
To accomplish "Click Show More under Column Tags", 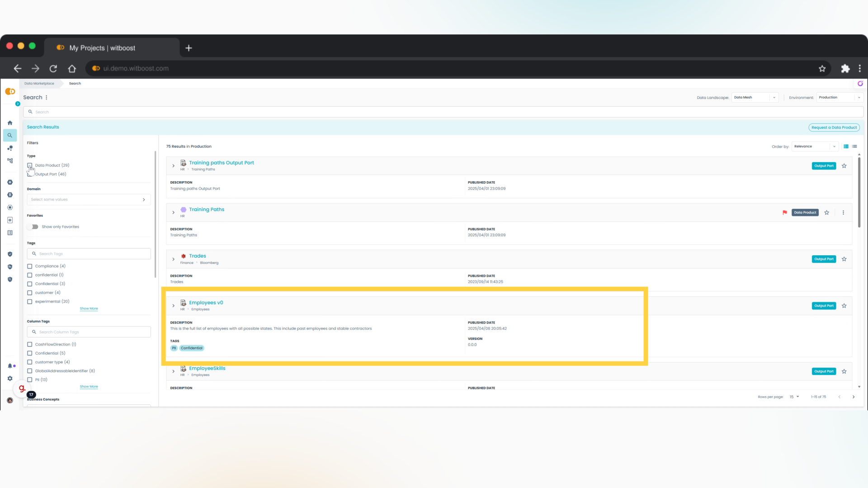I will coord(89,387).
